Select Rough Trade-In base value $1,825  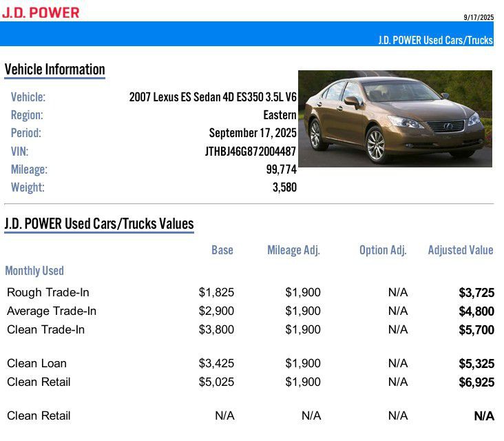[216, 292]
